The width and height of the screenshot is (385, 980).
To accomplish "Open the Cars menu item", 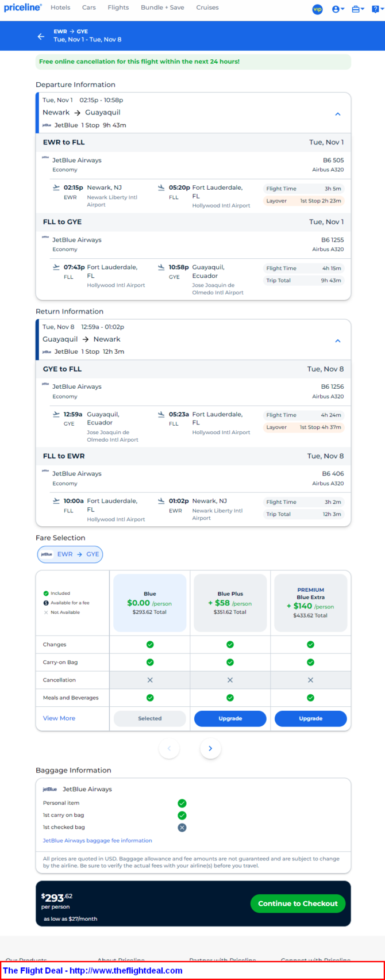I will tap(89, 7).
